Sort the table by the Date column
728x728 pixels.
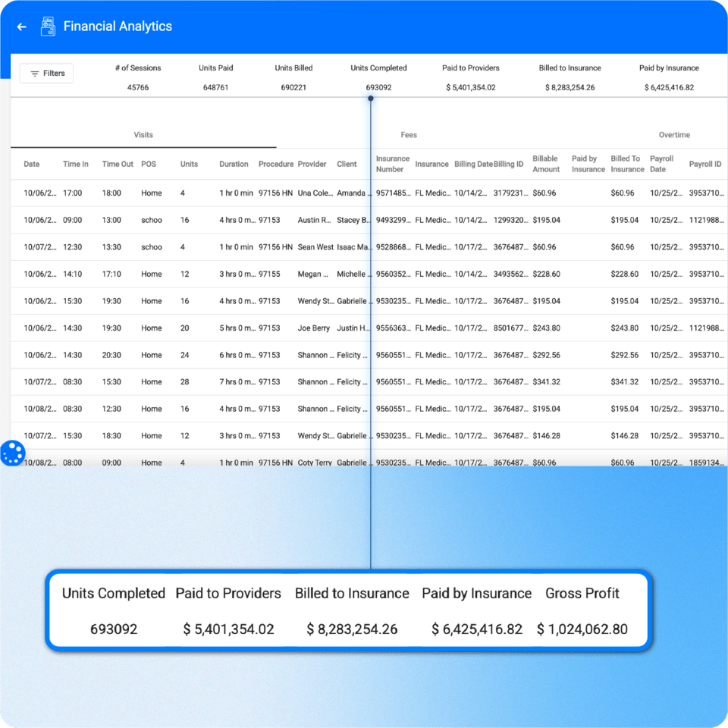[33, 164]
